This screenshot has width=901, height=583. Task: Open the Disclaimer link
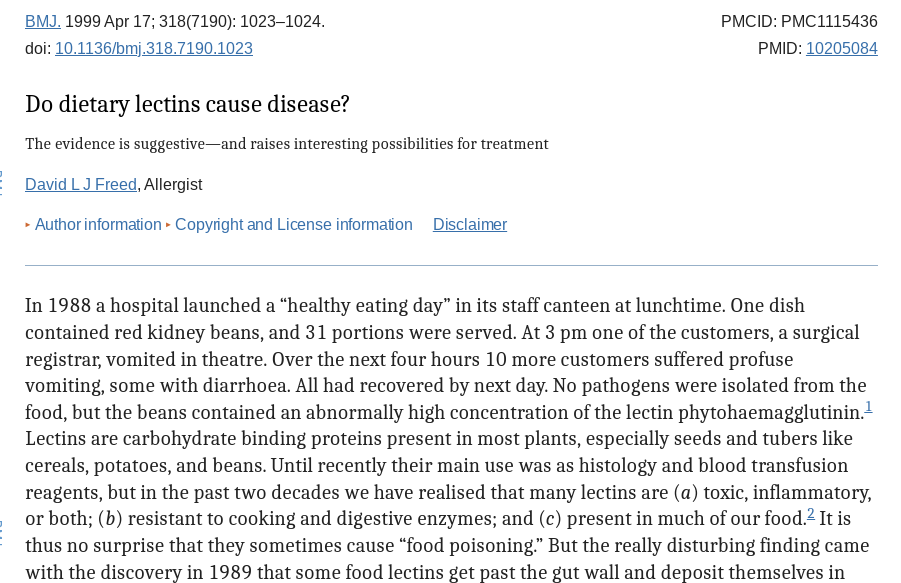pyautogui.click(x=469, y=225)
